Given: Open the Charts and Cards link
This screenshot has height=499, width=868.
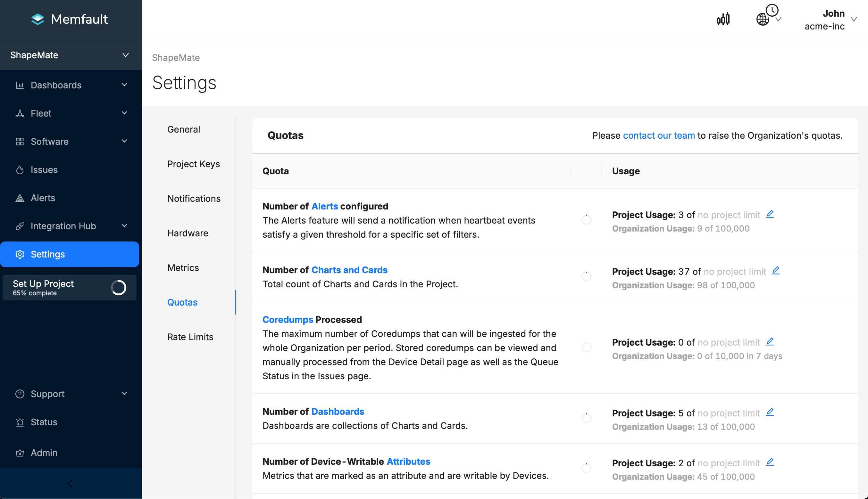Looking at the screenshot, I should pyautogui.click(x=349, y=270).
